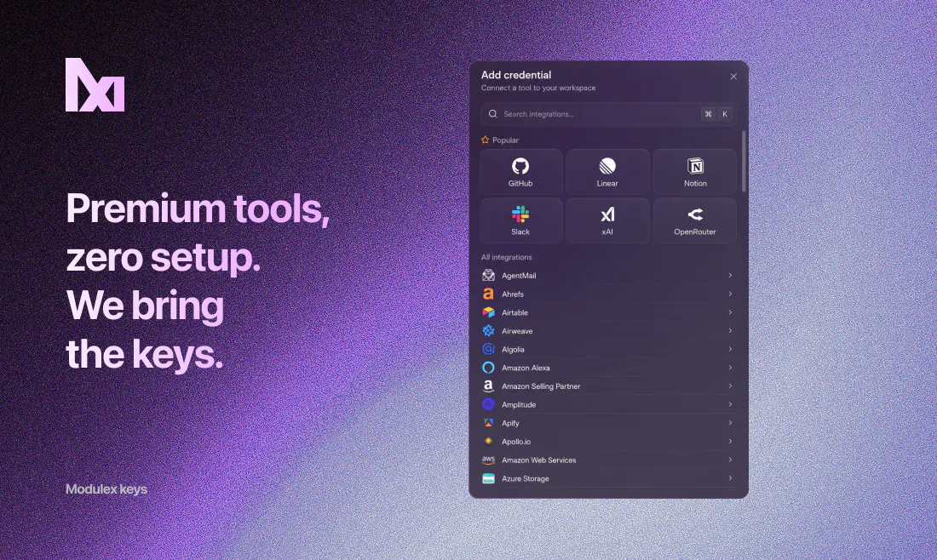937x560 pixels.
Task: Click the search magnifier icon
Action: pyautogui.click(x=492, y=114)
